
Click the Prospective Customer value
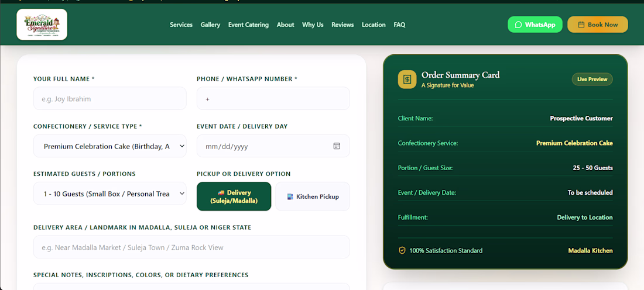tap(581, 119)
